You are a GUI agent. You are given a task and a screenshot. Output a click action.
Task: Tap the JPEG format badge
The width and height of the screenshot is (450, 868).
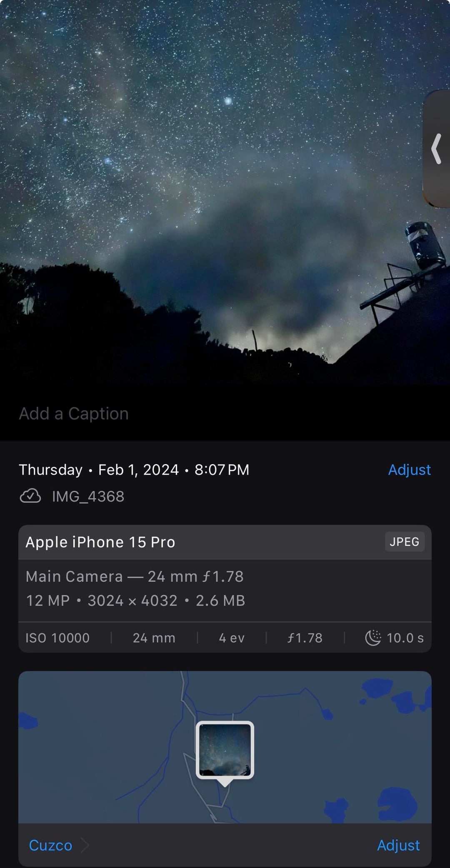tap(404, 542)
